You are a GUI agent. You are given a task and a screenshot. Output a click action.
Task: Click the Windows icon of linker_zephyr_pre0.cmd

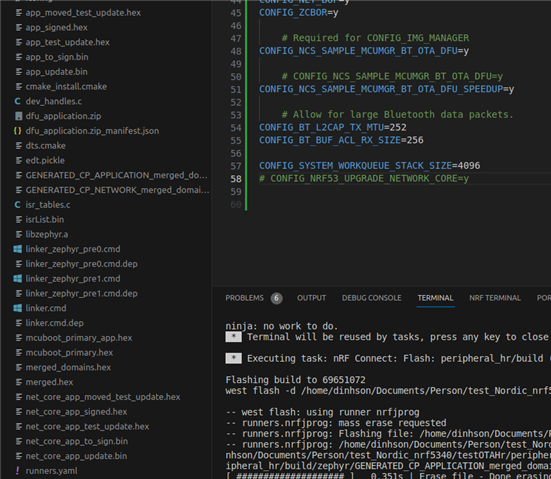17,249
